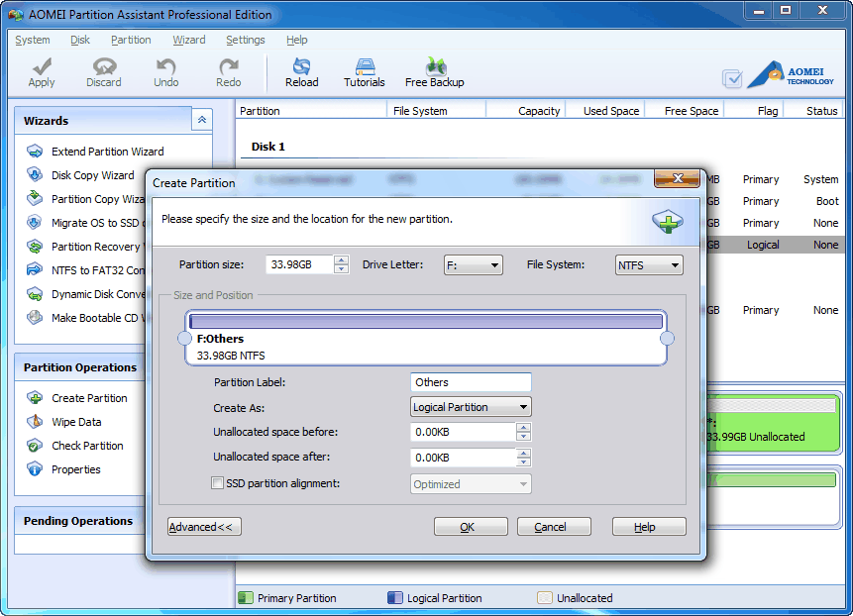Click the Unallocated space before field
The width and height of the screenshot is (853, 616).
pyautogui.click(x=463, y=432)
